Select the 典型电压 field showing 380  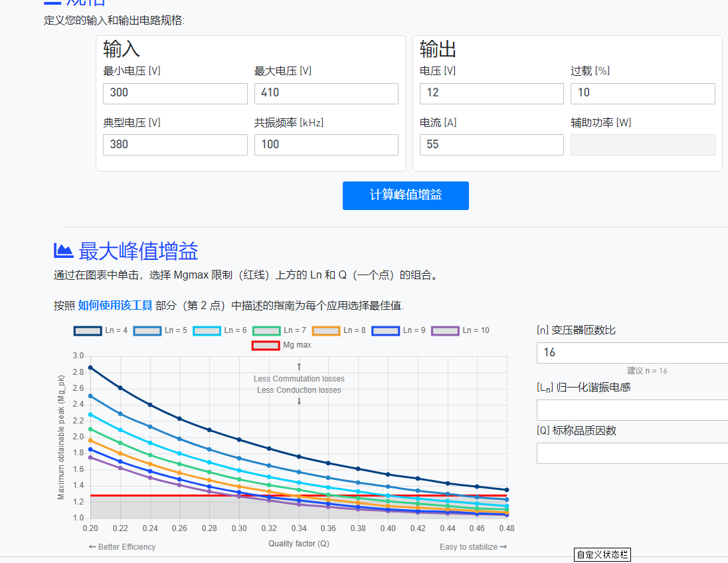[x=175, y=145]
